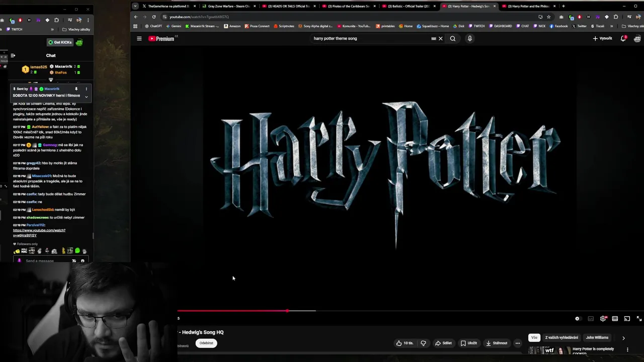This screenshot has width=644, height=362.
Task: Open the Amazon bookmark
Action: click(x=232, y=26)
